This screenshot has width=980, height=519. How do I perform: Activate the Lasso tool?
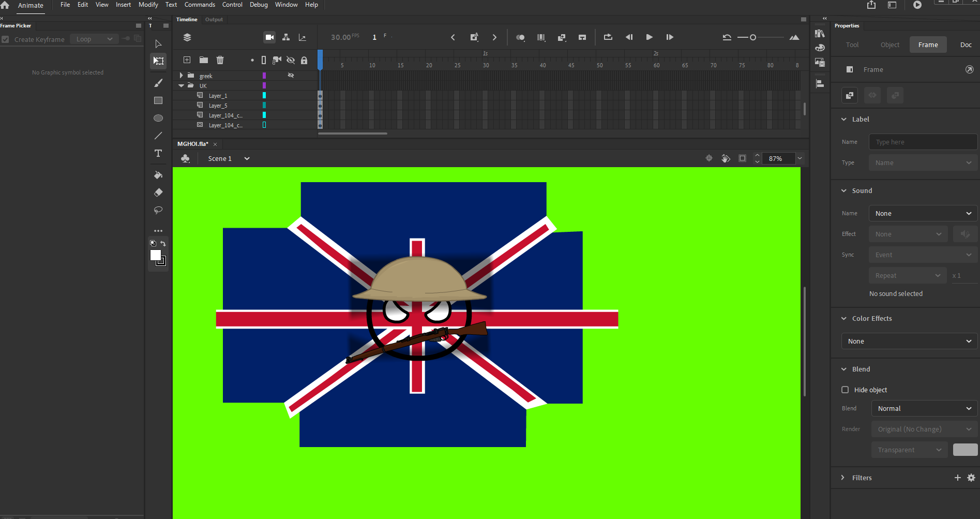[x=158, y=210]
